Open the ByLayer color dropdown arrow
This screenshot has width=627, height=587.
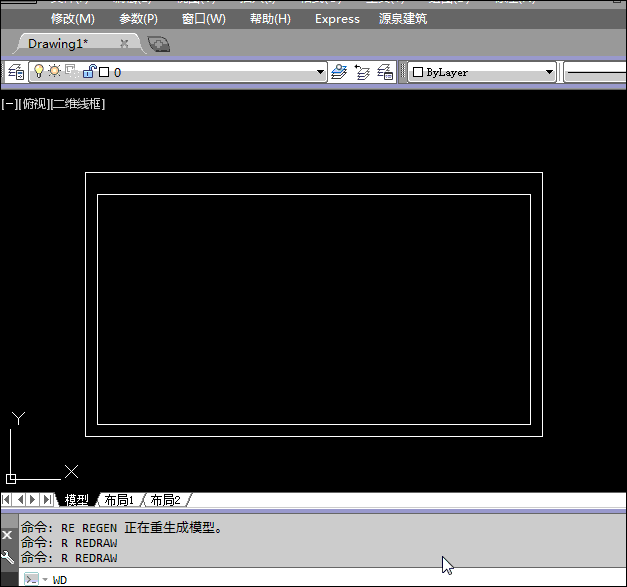(549, 72)
